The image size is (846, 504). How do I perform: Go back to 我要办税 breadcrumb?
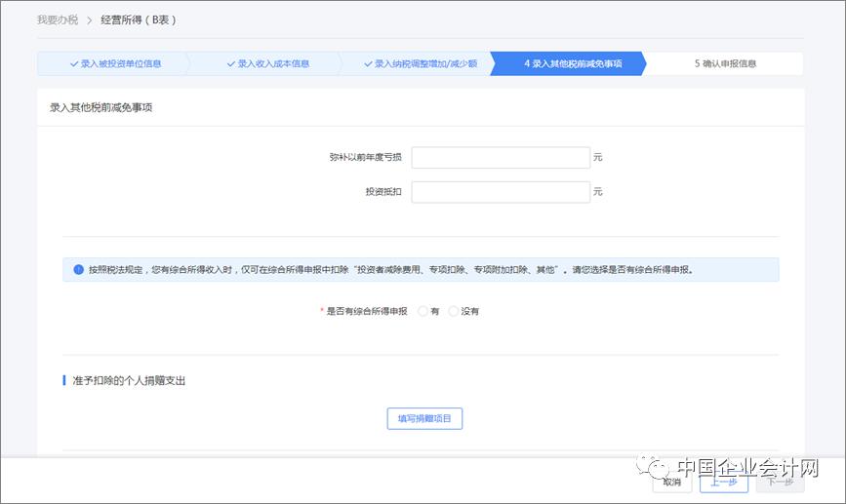[x=58, y=19]
